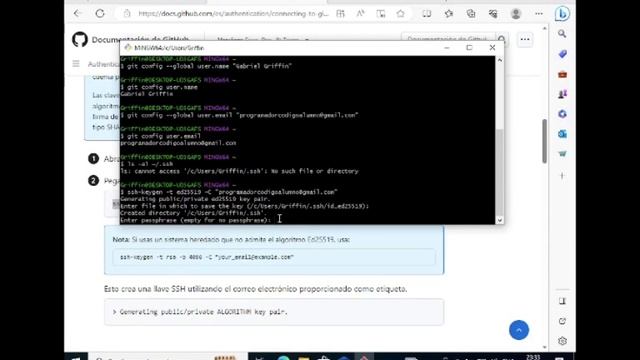640x360 pixels.
Task: Click the taskbar clock showing 23:33
Action: (x=533, y=357)
